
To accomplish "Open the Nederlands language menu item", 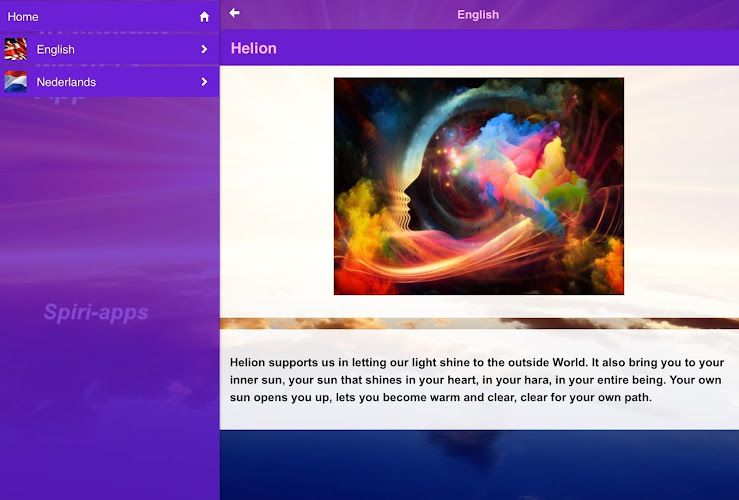I will pyautogui.click(x=109, y=82).
